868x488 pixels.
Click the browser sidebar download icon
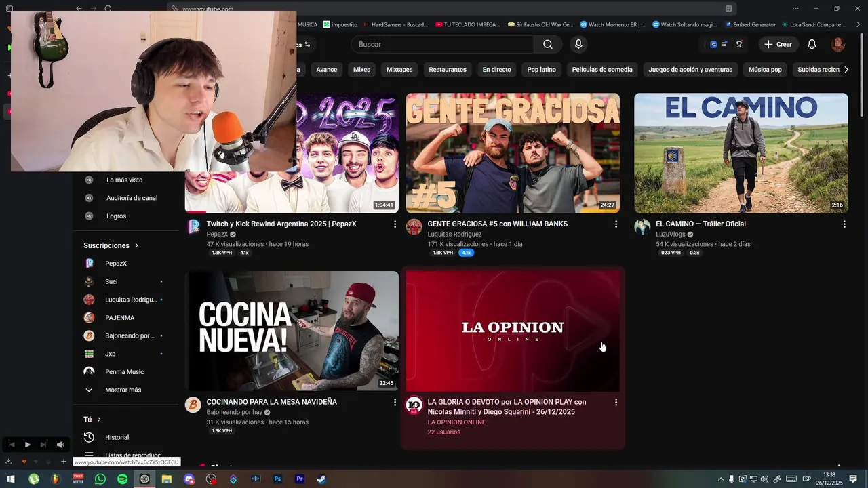(x=9, y=462)
